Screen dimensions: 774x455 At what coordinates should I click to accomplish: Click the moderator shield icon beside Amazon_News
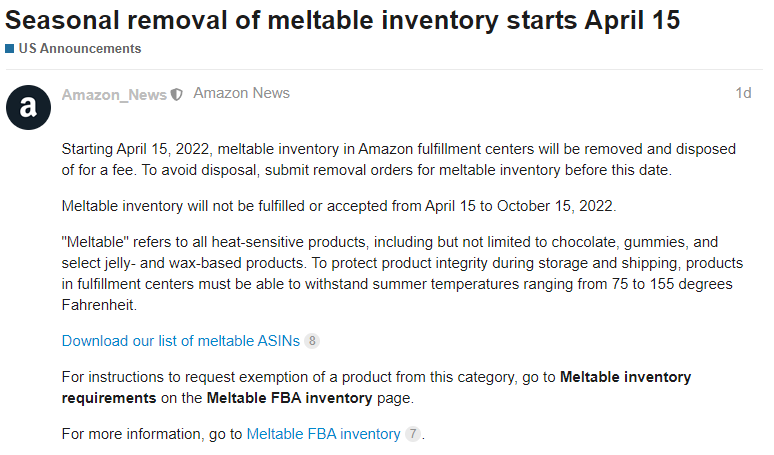(177, 94)
